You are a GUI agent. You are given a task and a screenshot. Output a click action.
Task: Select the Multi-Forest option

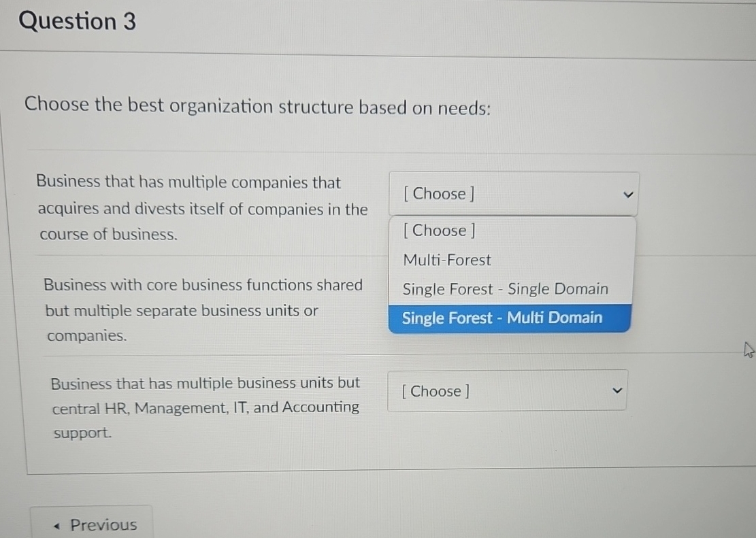[x=446, y=260]
